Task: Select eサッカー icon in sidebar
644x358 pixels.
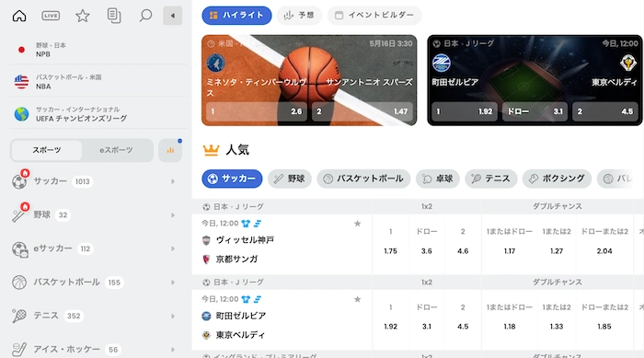Action: coord(19,249)
